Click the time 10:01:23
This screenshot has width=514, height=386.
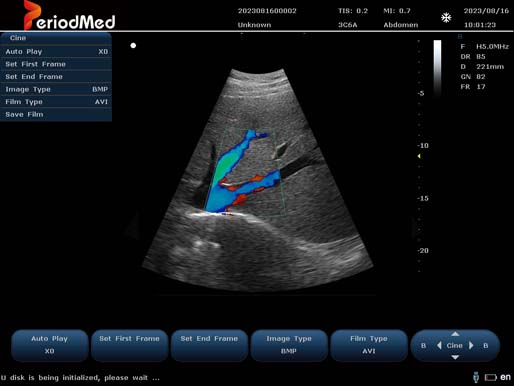(x=480, y=25)
